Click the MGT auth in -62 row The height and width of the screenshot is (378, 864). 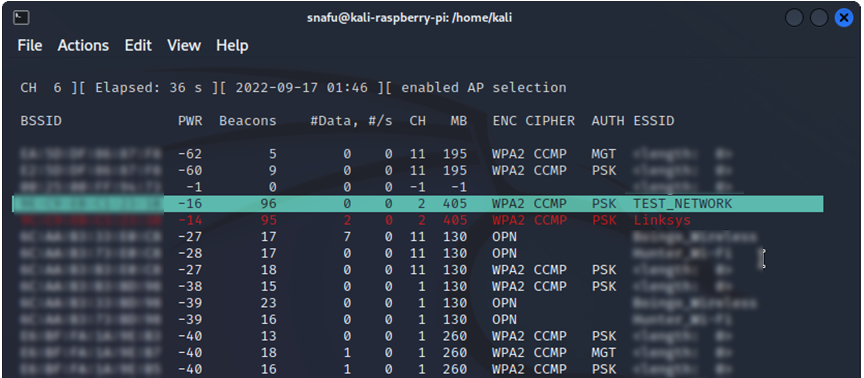point(604,154)
